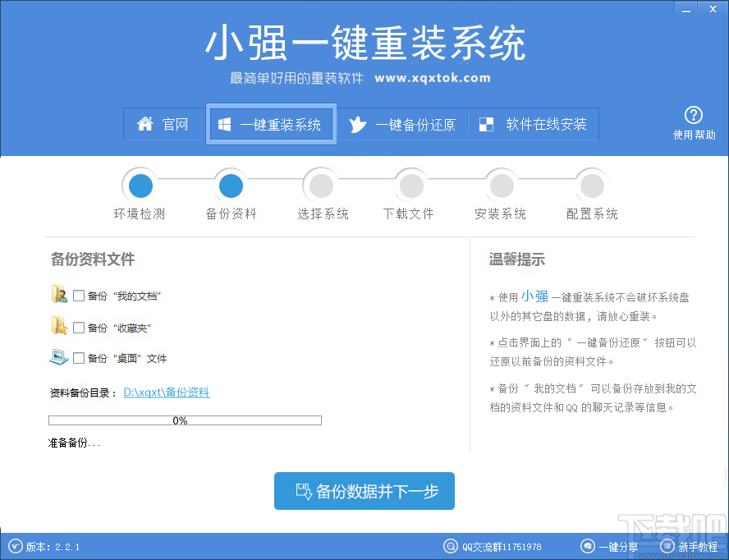Open 一键备份还原 via its lightning icon
The width and height of the screenshot is (729, 560).
point(356,124)
